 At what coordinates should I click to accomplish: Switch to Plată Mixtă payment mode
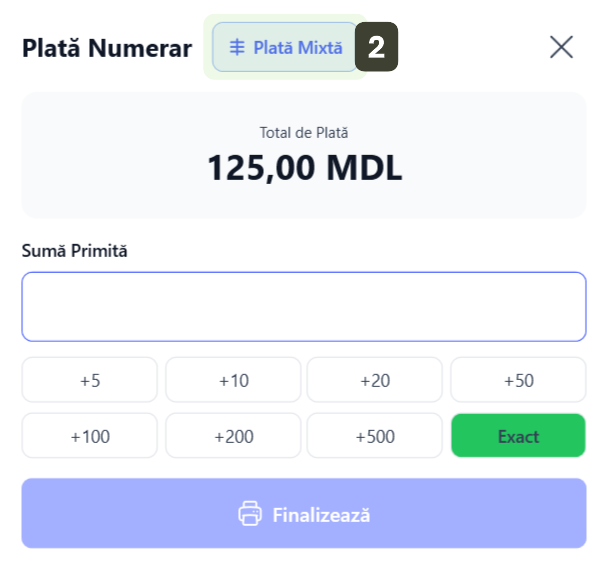tap(287, 47)
